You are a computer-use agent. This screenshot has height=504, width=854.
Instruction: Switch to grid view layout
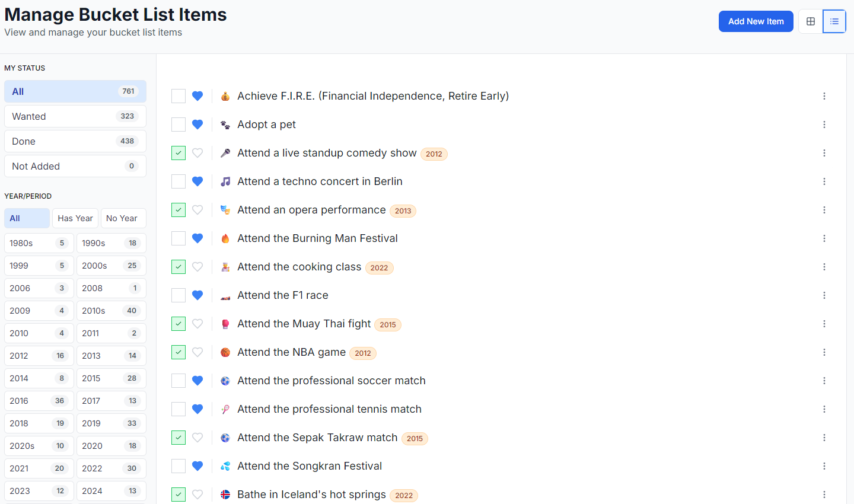click(811, 21)
